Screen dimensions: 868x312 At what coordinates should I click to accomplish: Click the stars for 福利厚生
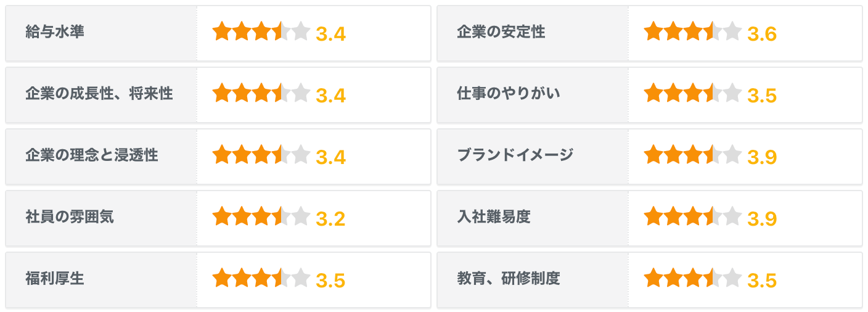(x=261, y=278)
